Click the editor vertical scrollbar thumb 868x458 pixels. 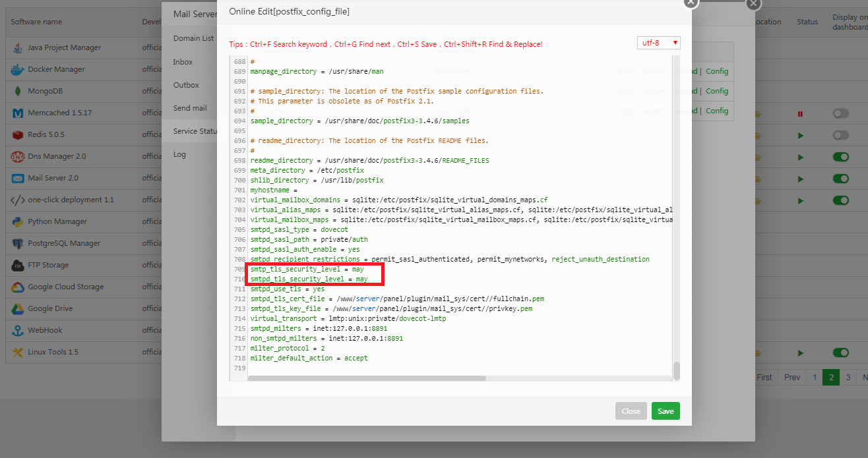[676, 370]
